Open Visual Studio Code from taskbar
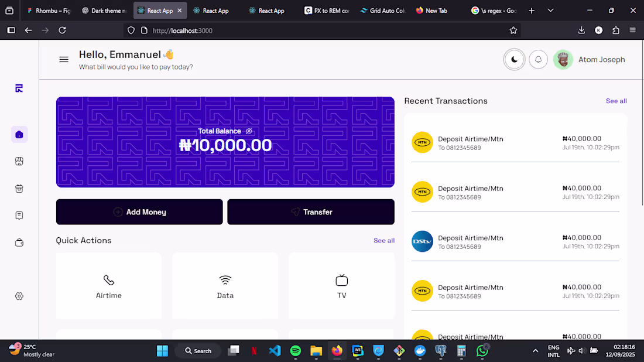The height and width of the screenshot is (362, 644). click(x=275, y=351)
